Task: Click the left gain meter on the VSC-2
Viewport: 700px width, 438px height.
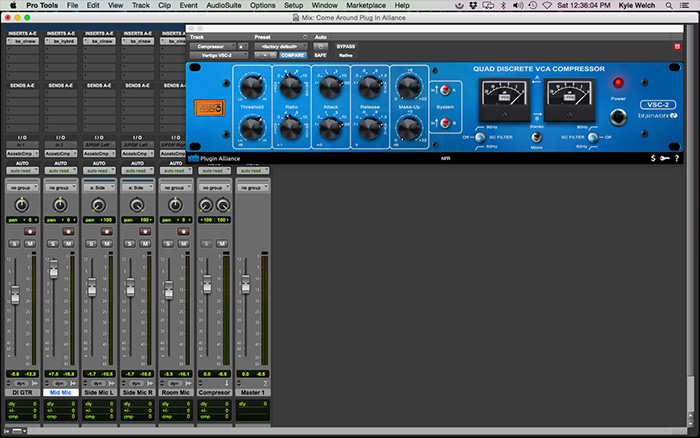Action: coord(504,100)
